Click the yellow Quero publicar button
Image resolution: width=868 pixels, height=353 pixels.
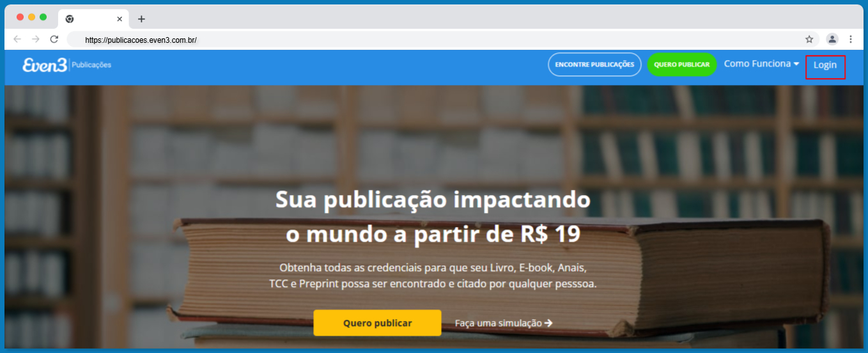377,323
